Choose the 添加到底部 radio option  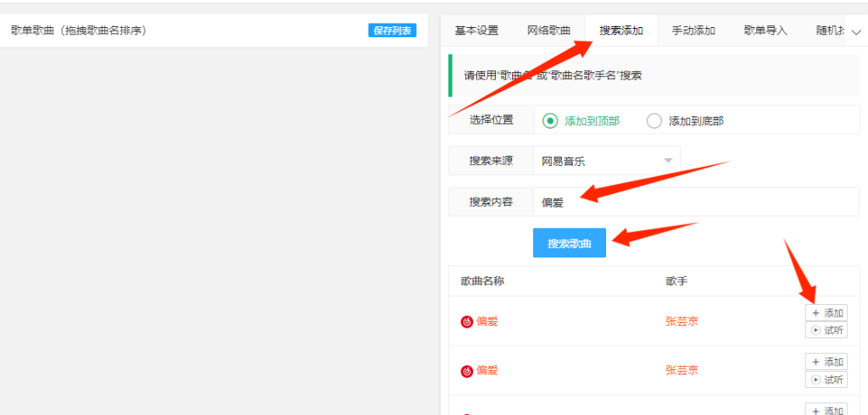[654, 121]
